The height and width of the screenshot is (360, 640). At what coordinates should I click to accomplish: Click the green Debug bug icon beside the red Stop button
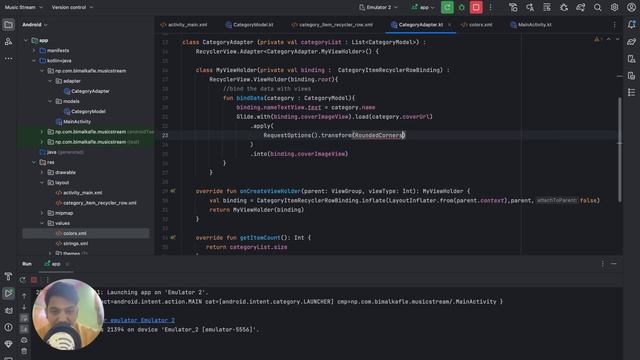pos(462,7)
